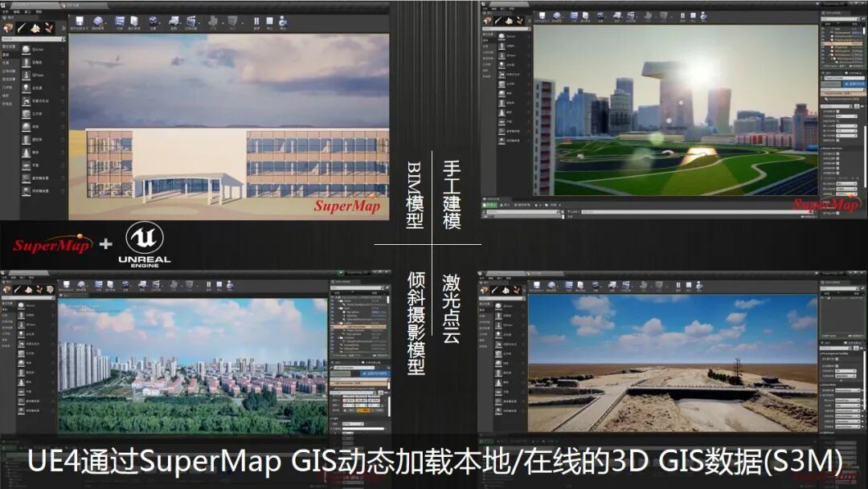This screenshot has height=489, width=868.
Task: Select Paint mode brush in BIM building window
Action: click(21, 27)
